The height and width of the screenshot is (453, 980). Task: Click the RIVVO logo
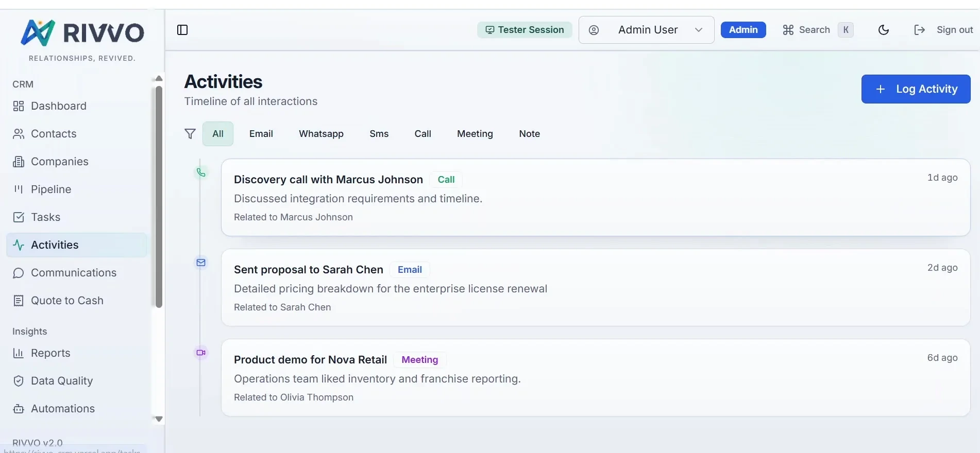pyautogui.click(x=82, y=33)
